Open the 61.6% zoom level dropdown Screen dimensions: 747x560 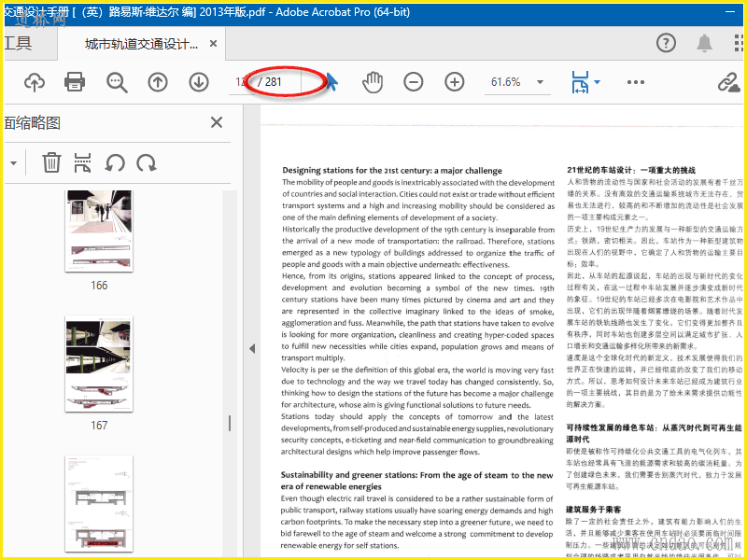pos(517,82)
